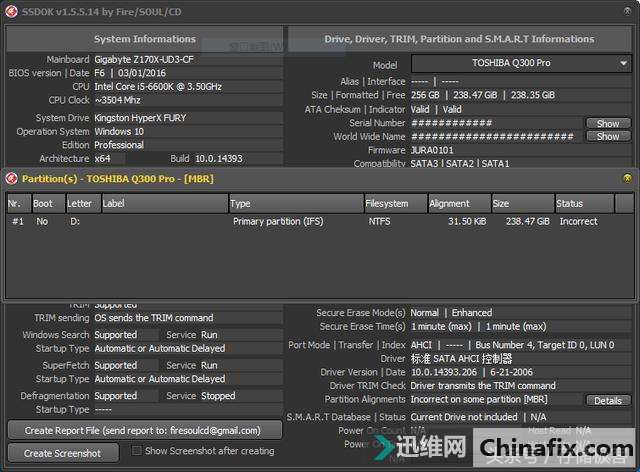The height and width of the screenshot is (472, 640).
Task: Click 'Kingston HyperX FURY' system drive value
Action: 140,118
